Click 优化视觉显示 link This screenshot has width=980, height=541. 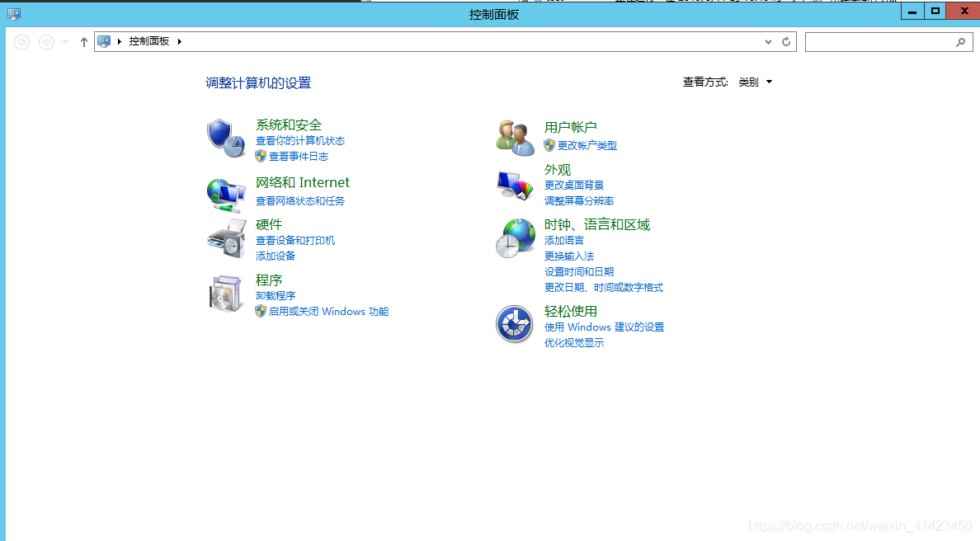coord(574,343)
